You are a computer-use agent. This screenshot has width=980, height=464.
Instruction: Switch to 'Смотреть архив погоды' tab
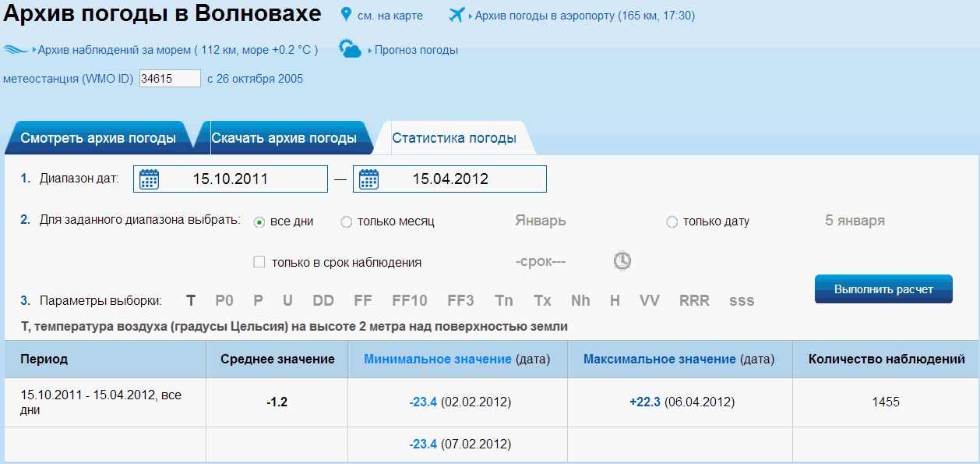(x=97, y=138)
